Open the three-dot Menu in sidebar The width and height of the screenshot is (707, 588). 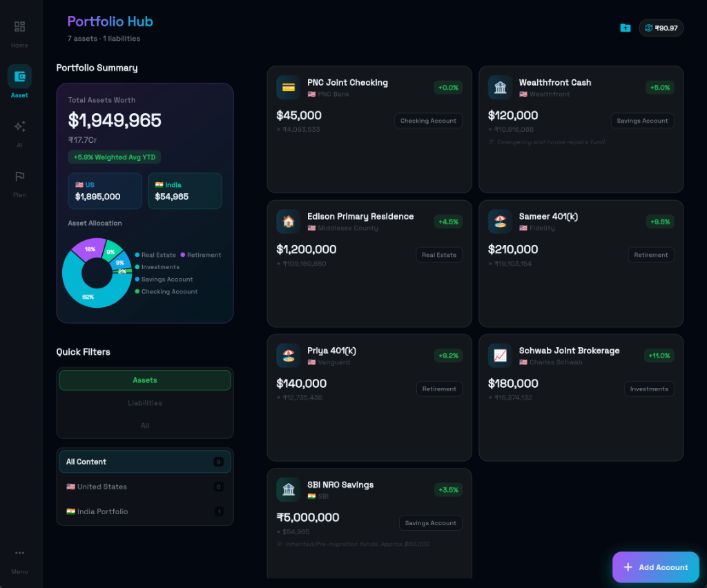(x=19, y=553)
